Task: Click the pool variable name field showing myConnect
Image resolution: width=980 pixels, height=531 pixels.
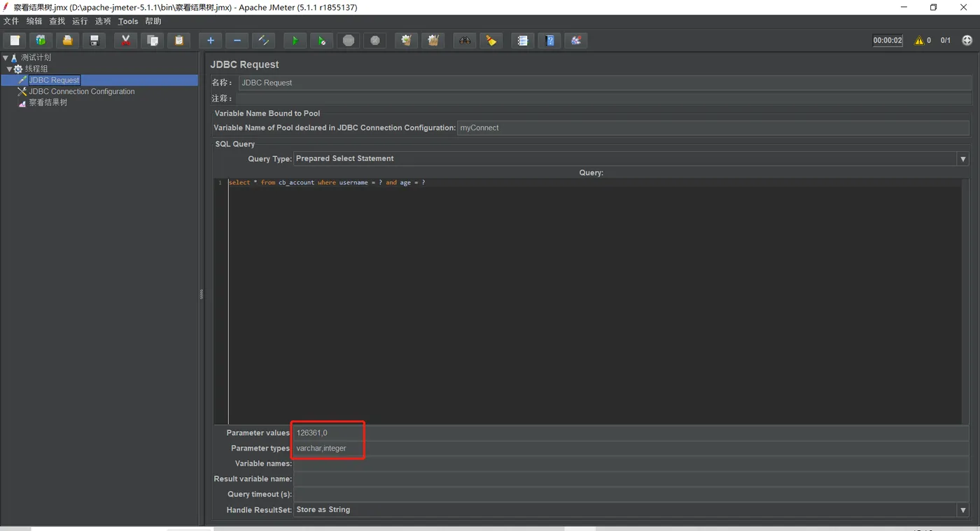Action: (x=713, y=128)
